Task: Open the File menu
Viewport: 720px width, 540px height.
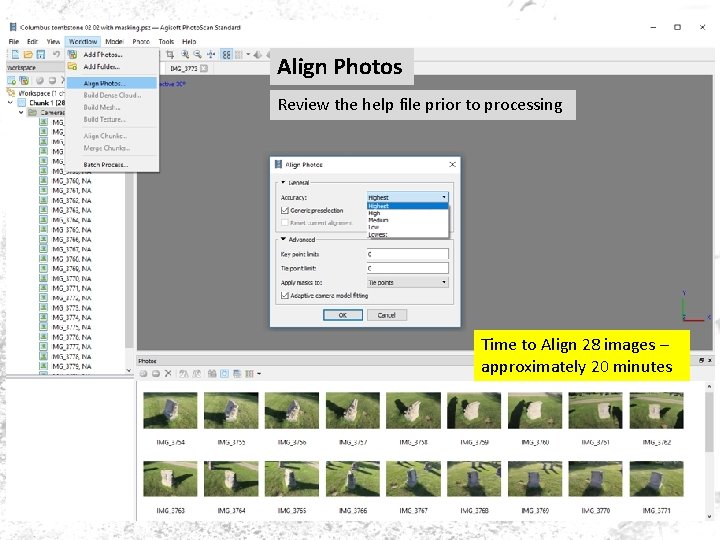Action: click(14, 41)
